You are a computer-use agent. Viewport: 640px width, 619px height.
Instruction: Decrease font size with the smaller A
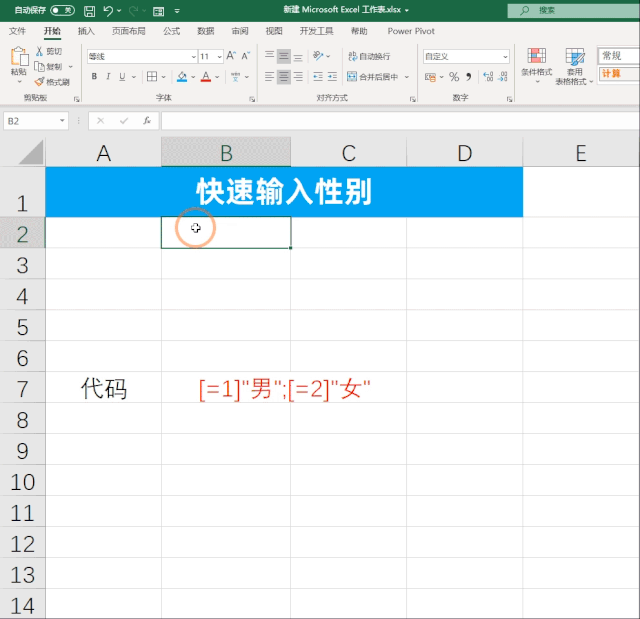[x=245, y=56]
